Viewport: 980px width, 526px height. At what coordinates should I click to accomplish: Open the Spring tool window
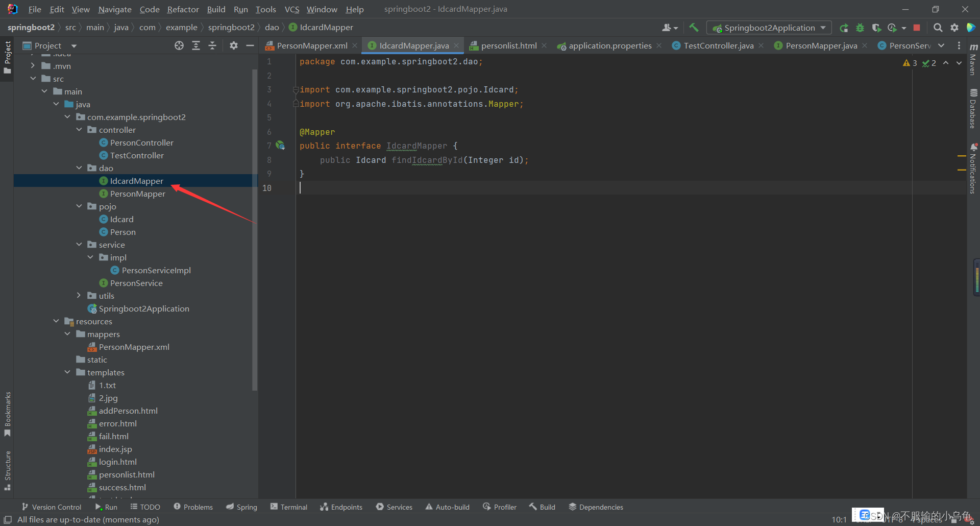(x=242, y=507)
